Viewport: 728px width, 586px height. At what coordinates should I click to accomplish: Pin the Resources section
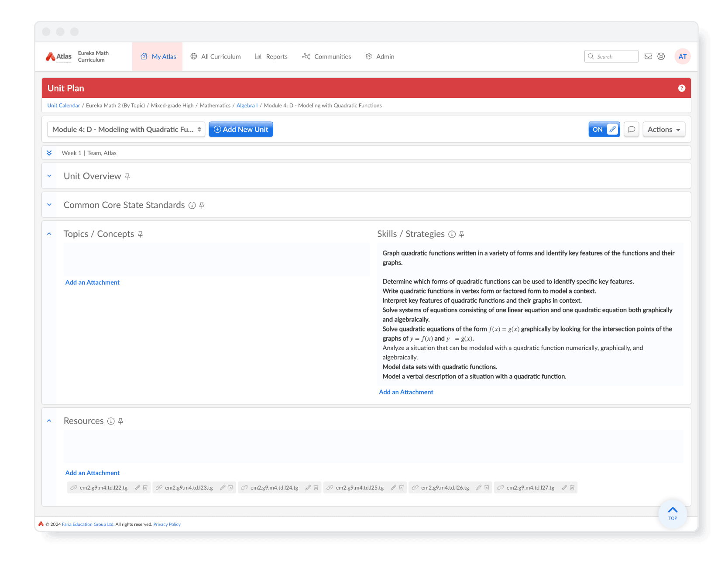(x=121, y=421)
